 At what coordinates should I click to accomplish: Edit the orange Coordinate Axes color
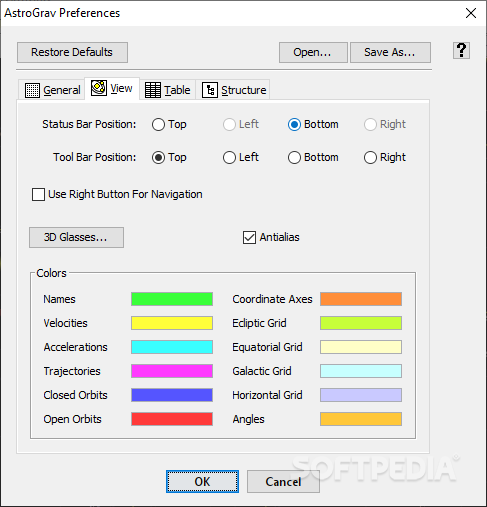[361, 299]
